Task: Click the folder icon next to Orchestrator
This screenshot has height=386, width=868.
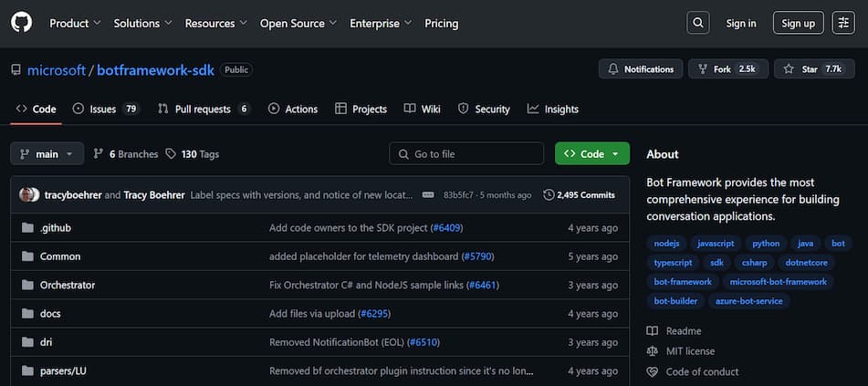Action: [x=27, y=286]
